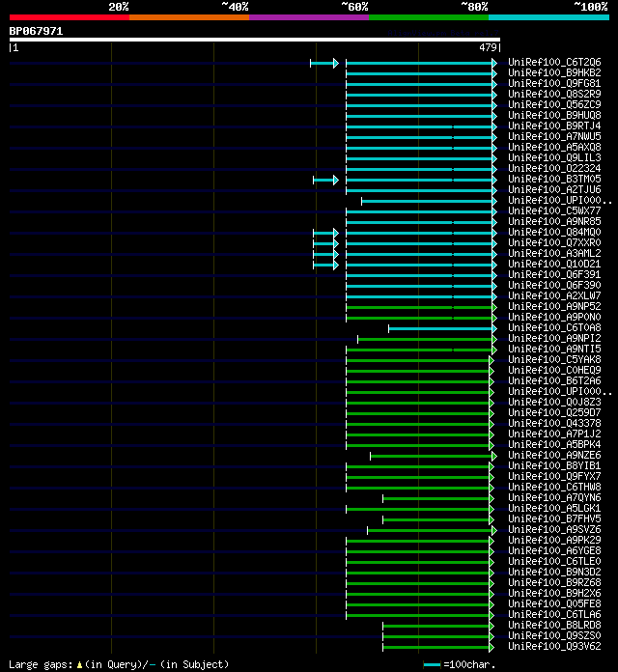Select hit label UniRef100_Q7XXR0
618x672 pixels.
pos(554,242)
